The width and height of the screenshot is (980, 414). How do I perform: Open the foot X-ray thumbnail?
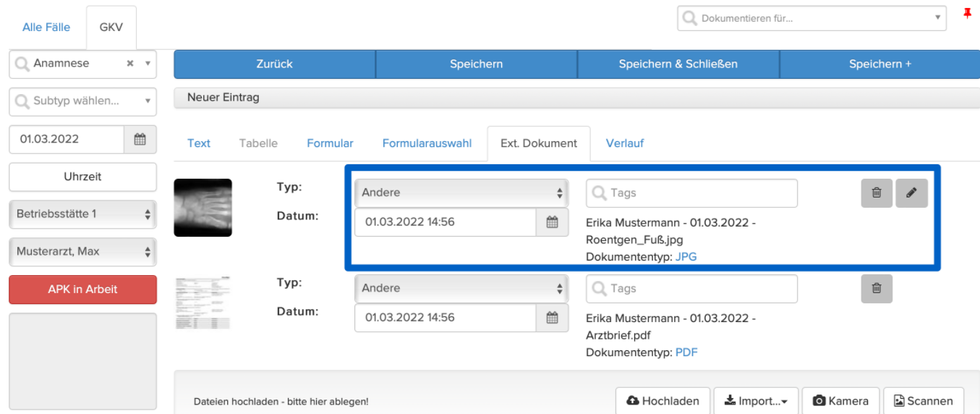[x=203, y=208]
